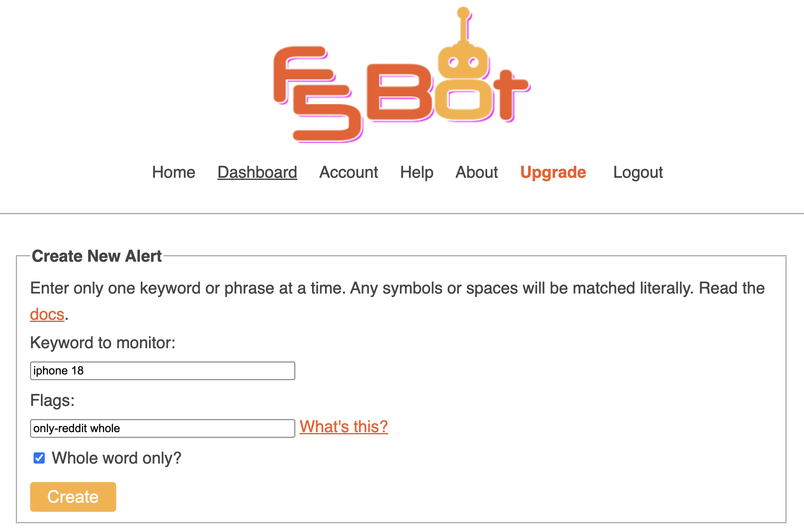Open the "What's this?" flags help link

pyautogui.click(x=343, y=427)
